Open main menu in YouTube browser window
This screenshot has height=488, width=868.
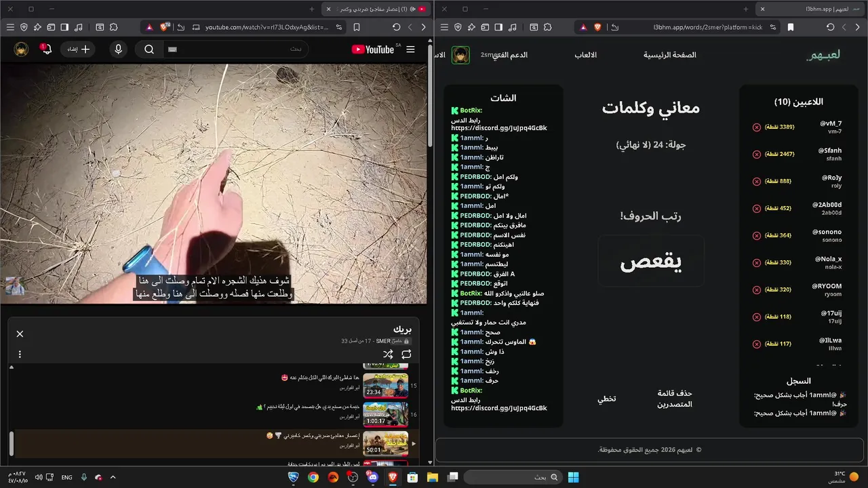pyautogui.click(x=10, y=27)
